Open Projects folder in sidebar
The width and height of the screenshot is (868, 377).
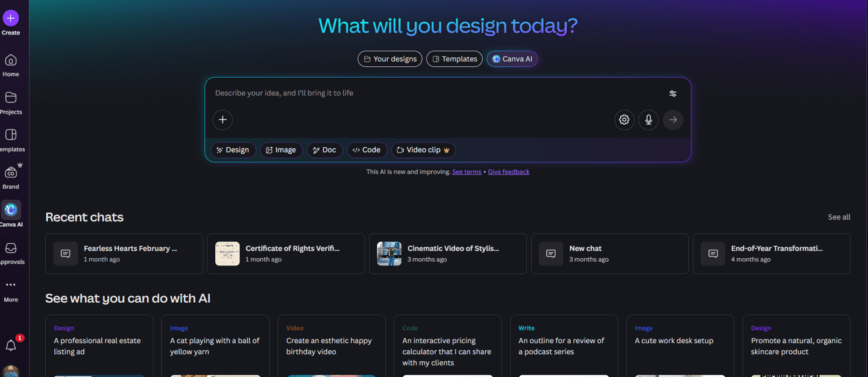[x=11, y=103]
